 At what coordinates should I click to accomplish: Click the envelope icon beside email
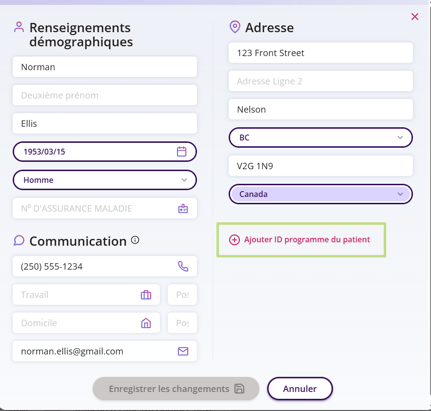tap(183, 351)
